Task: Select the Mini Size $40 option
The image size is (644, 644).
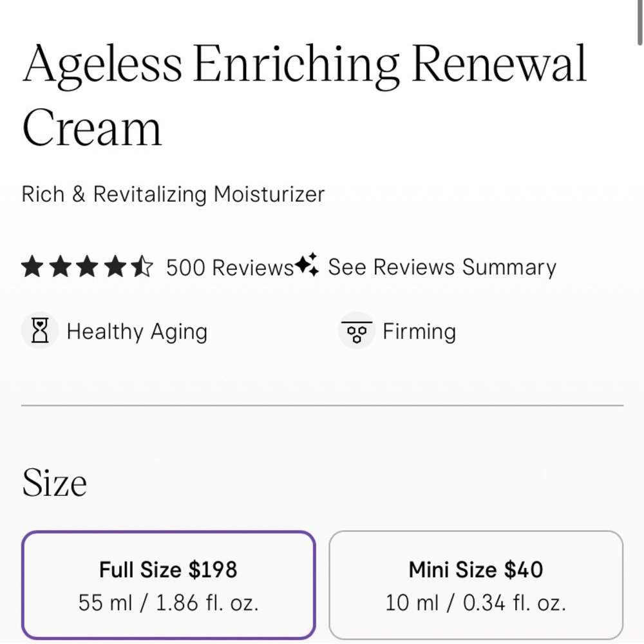Action: tap(476, 585)
